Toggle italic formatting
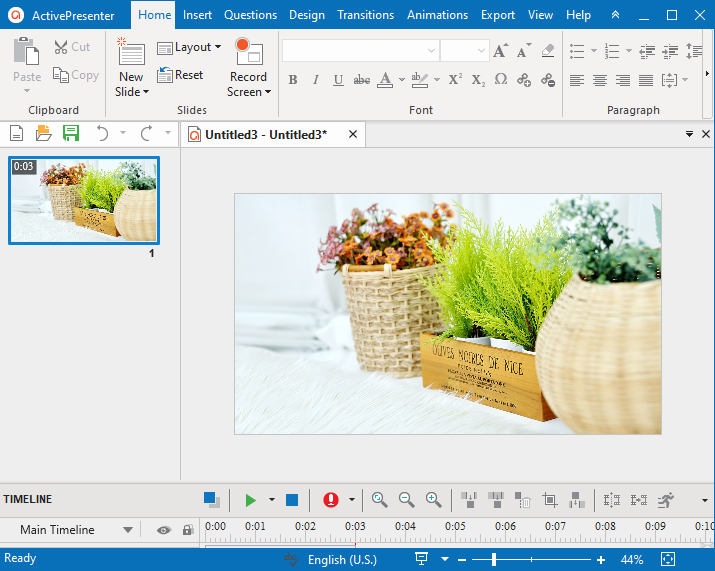Image resolution: width=715 pixels, height=571 pixels. 316,80
